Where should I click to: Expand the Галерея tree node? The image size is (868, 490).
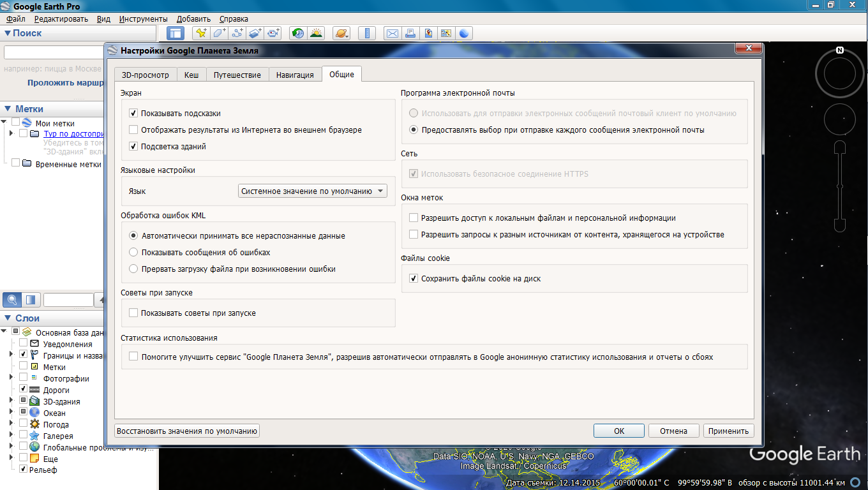(11, 434)
